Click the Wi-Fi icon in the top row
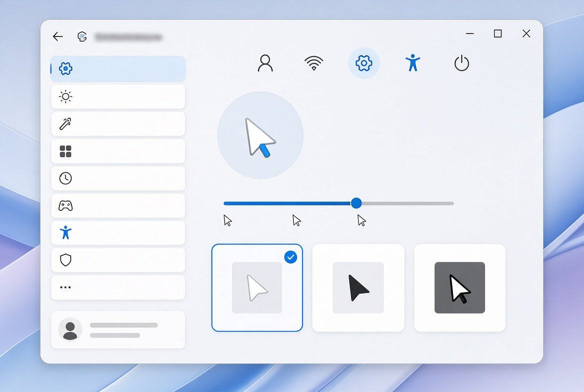Viewport: 584px width, 392px height. 313,63
